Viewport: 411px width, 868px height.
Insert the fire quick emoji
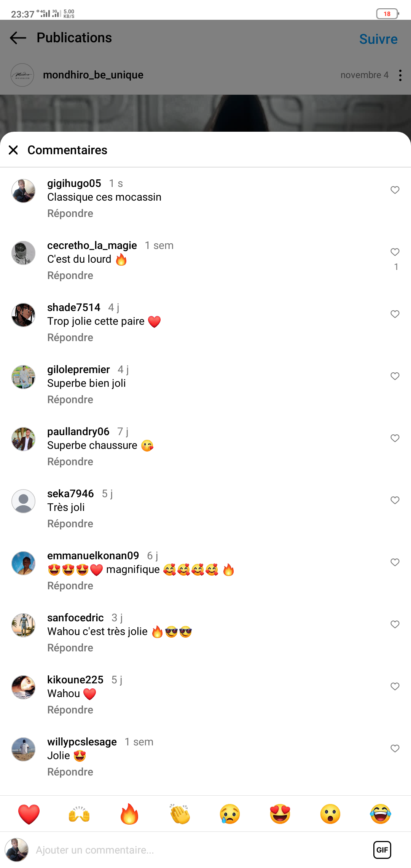(x=129, y=814)
